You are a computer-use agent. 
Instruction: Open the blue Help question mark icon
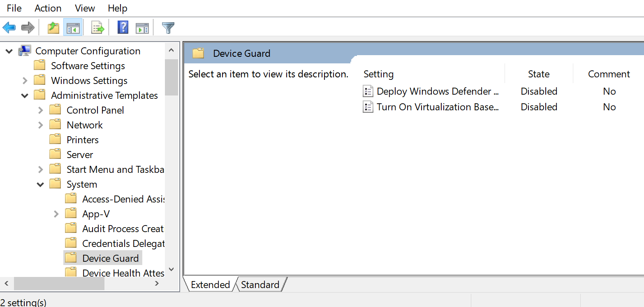(x=123, y=28)
